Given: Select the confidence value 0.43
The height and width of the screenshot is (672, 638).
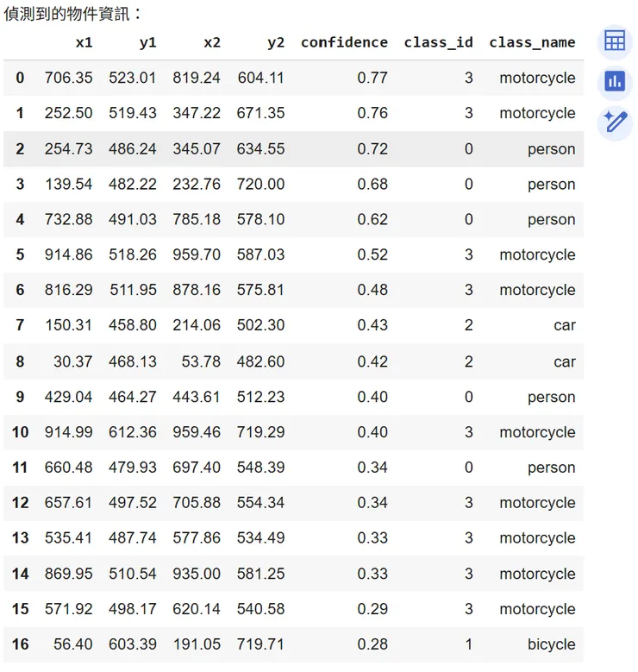Looking at the screenshot, I should (372, 325).
